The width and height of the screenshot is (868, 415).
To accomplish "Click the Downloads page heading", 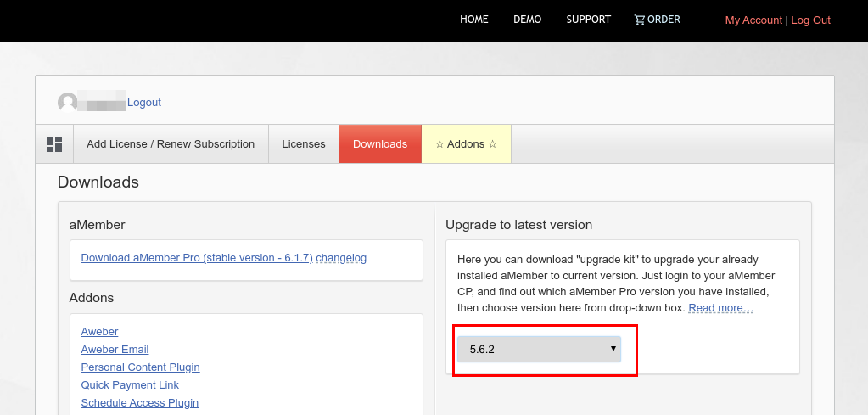I will pyautogui.click(x=98, y=182).
